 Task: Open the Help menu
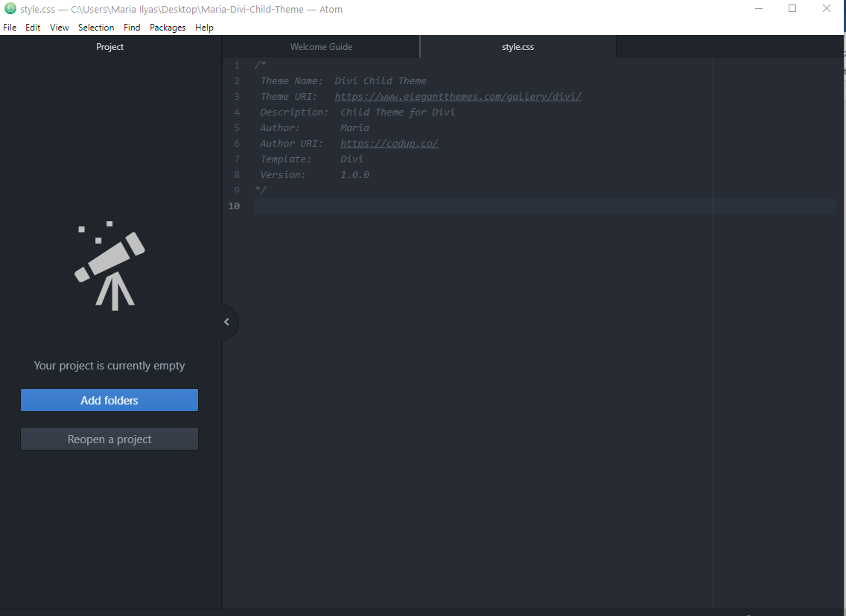click(x=205, y=28)
